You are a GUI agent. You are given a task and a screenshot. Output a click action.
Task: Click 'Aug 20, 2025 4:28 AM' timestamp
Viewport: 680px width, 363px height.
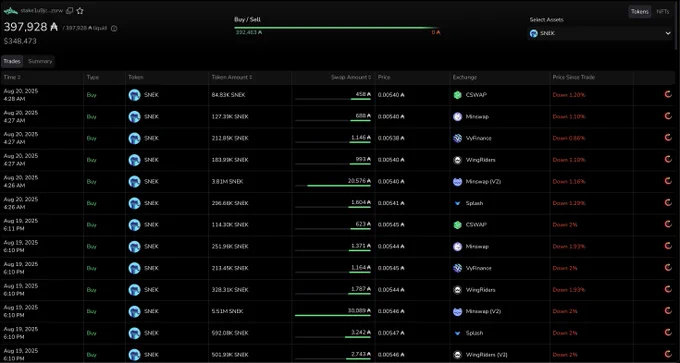coord(21,95)
